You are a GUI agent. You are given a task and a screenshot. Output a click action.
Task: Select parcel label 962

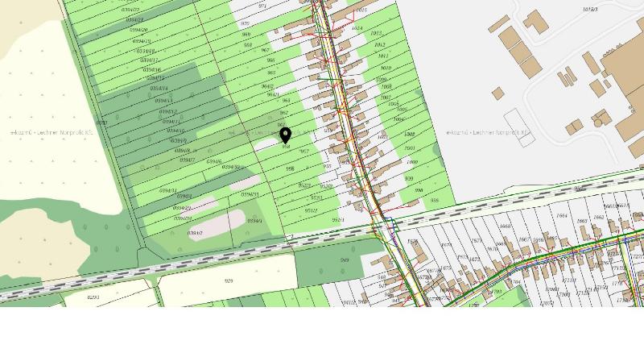pos(284,113)
